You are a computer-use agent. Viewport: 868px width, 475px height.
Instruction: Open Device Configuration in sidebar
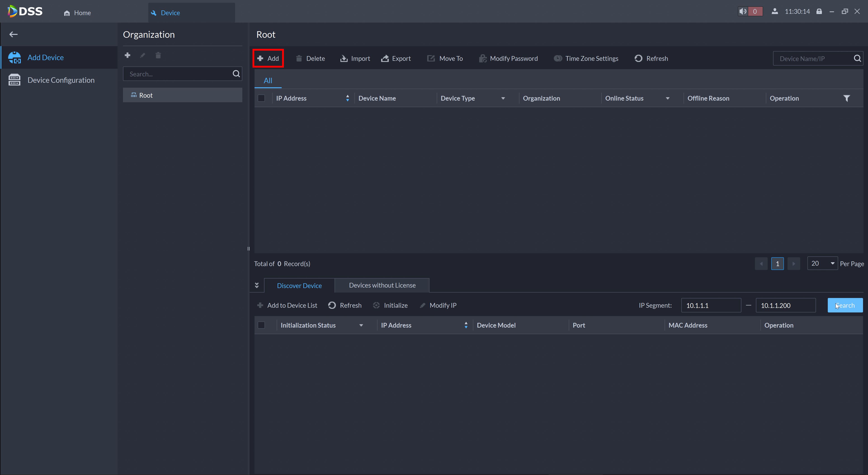click(61, 80)
